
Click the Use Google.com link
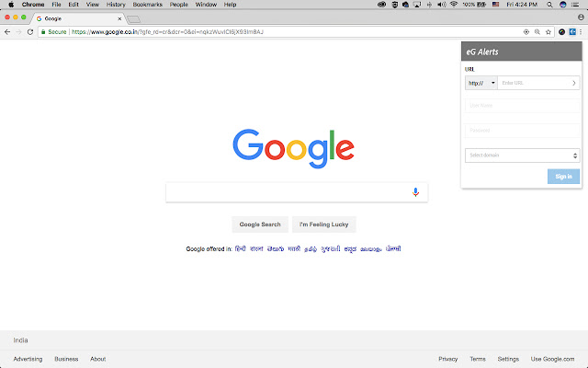pyautogui.click(x=552, y=359)
